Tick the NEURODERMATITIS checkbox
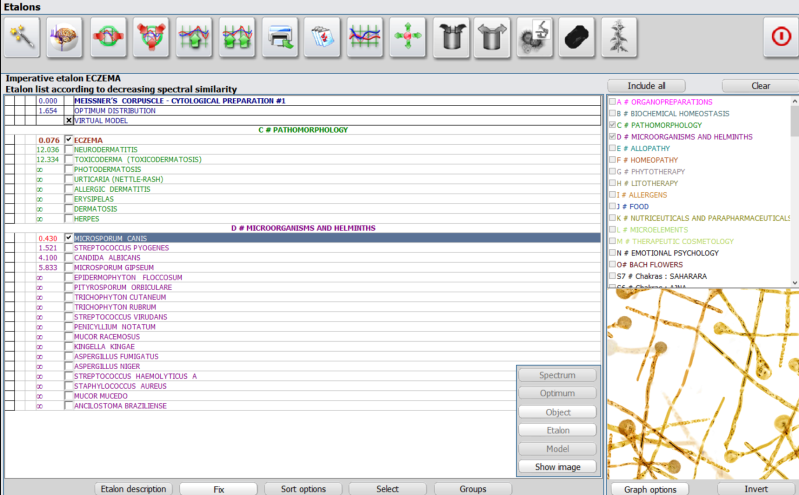This screenshot has height=495, width=799. click(68, 149)
